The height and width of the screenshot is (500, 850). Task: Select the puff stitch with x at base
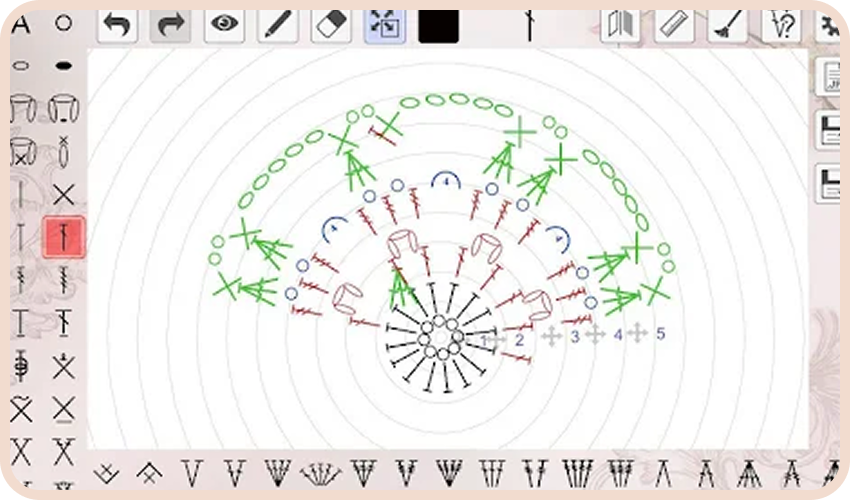[x=23, y=152]
